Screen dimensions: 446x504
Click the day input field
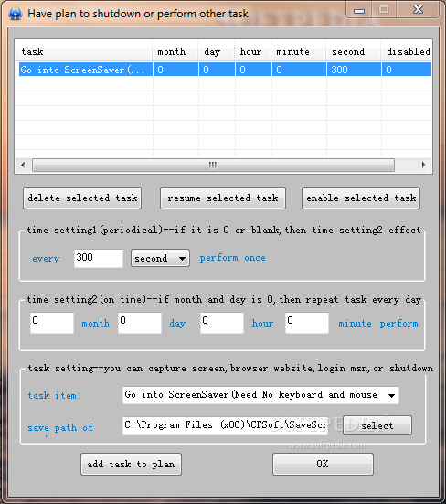click(x=139, y=323)
